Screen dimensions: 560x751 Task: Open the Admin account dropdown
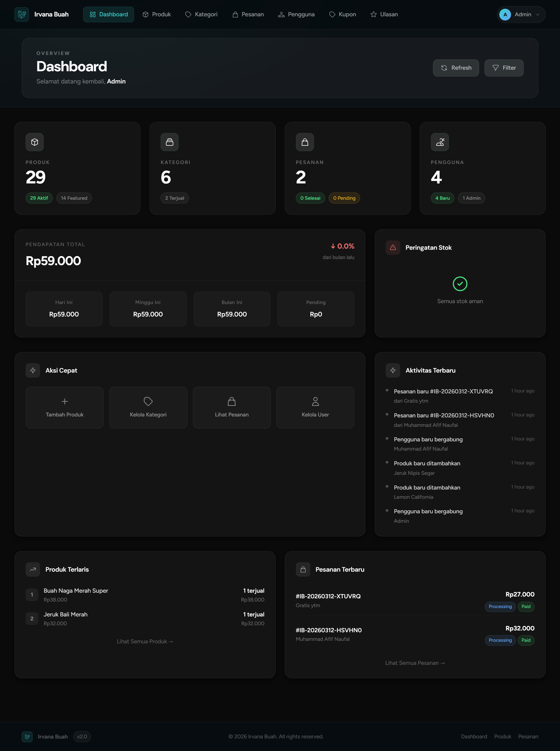pyautogui.click(x=521, y=14)
